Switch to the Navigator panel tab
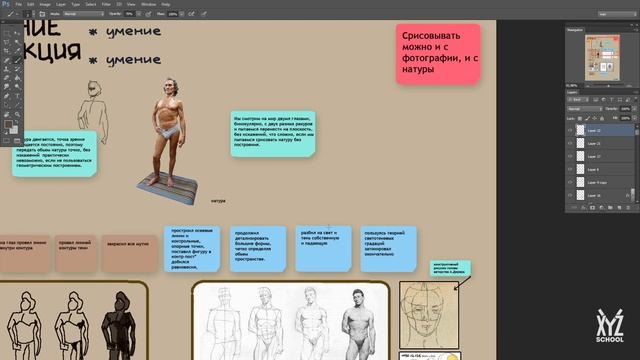Viewport: 640px width, 360px height. pyautogui.click(x=575, y=30)
